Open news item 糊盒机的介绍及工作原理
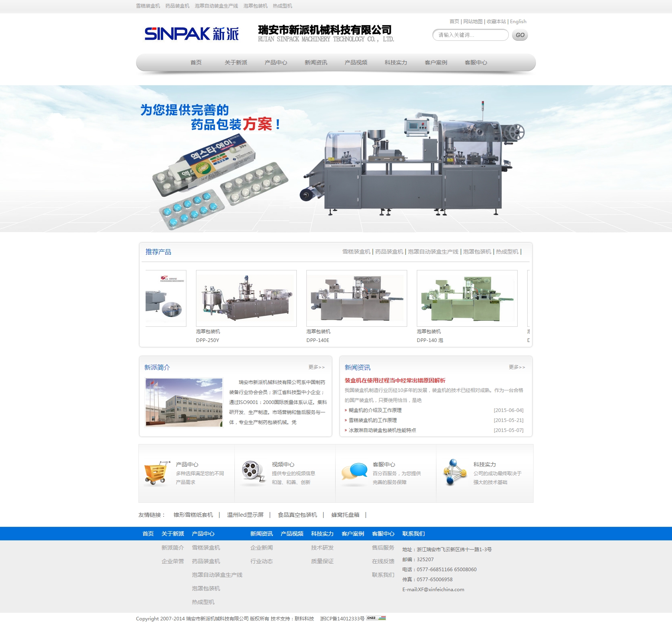This screenshot has width=672, height=624. [x=375, y=410]
